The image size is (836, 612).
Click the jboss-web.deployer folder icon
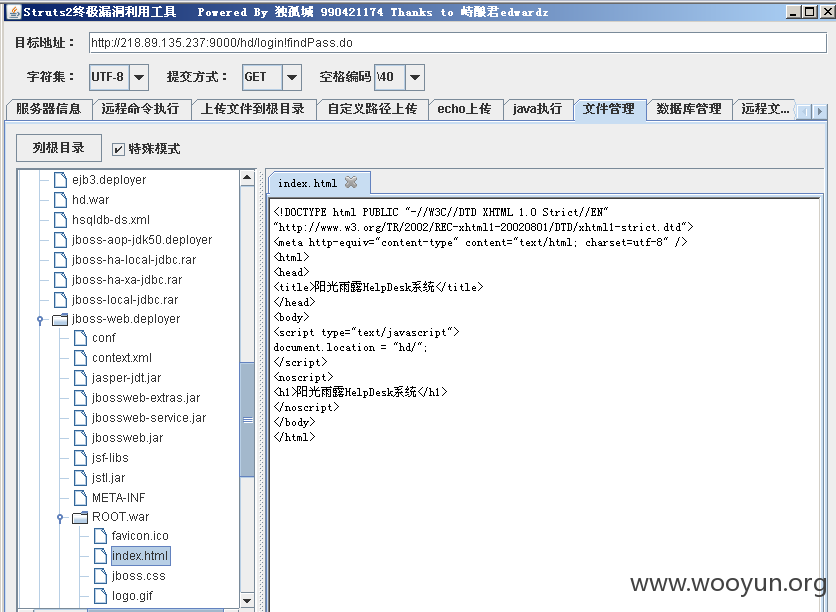(60, 319)
